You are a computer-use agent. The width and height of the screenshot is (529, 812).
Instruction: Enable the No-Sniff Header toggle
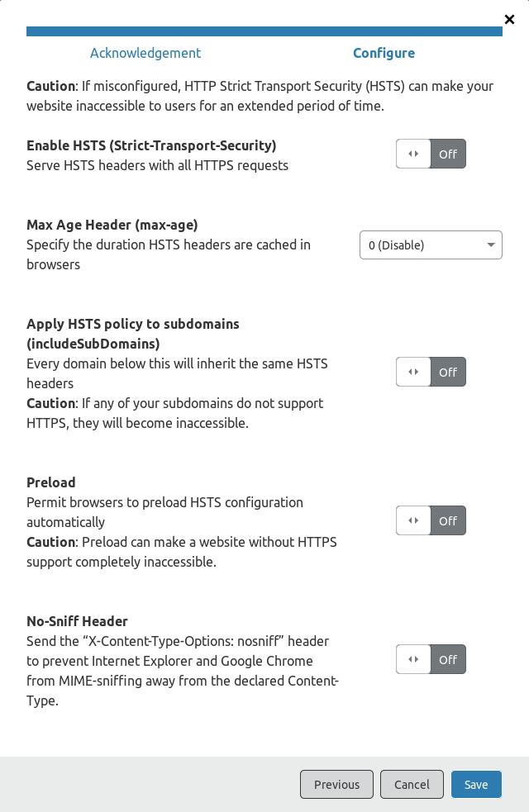(431, 659)
